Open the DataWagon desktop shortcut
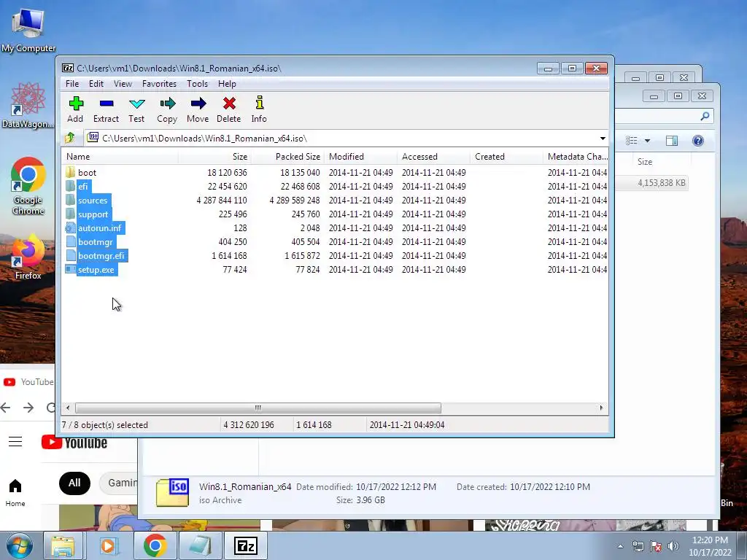Image resolution: width=747 pixels, height=560 pixels. coord(28,105)
